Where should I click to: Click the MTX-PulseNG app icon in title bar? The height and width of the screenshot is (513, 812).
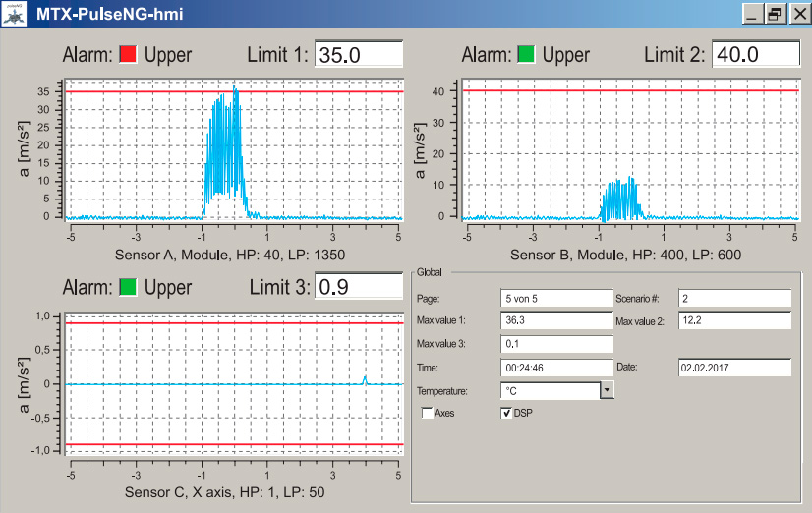tap(14, 14)
